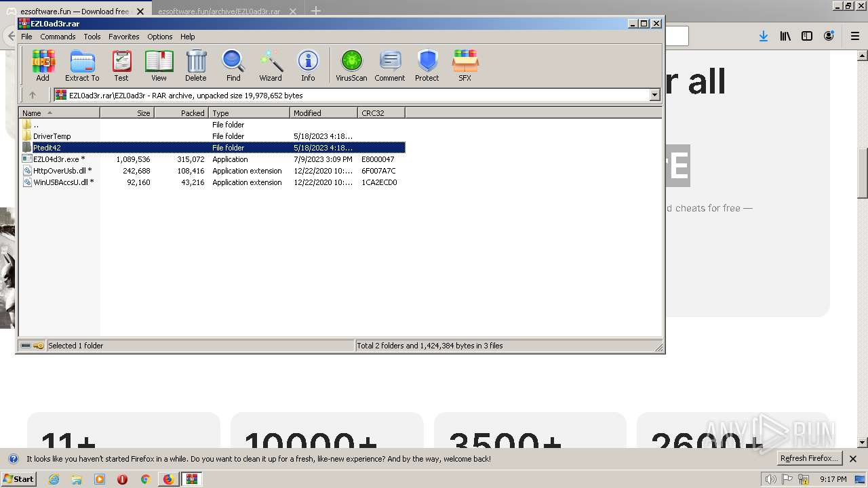The height and width of the screenshot is (488, 868).
Task: Click the status bar drive/key icon
Action: pos(32,346)
